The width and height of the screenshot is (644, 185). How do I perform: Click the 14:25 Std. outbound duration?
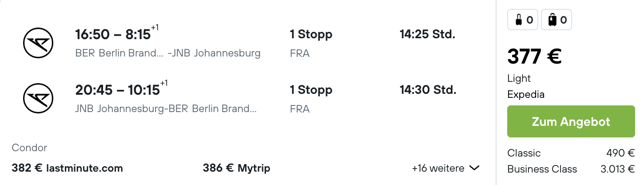427,34
